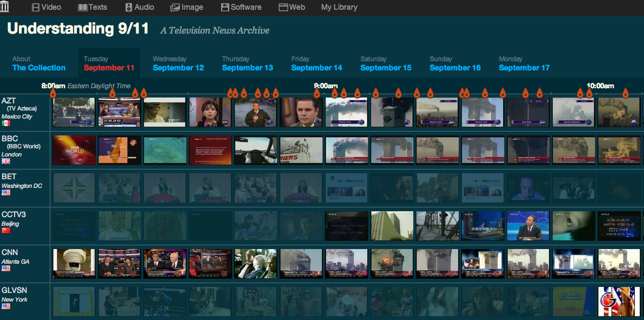
Task: Open GLVSN thumbnail with G flag logo
Action: pyautogui.click(x=619, y=302)
